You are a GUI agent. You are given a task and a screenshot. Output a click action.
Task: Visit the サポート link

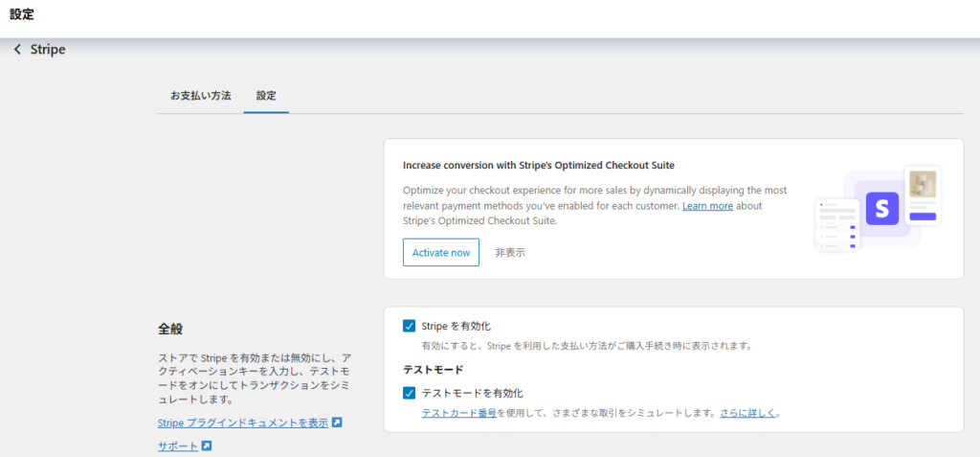pyautogui.click(x=177, y=446)
